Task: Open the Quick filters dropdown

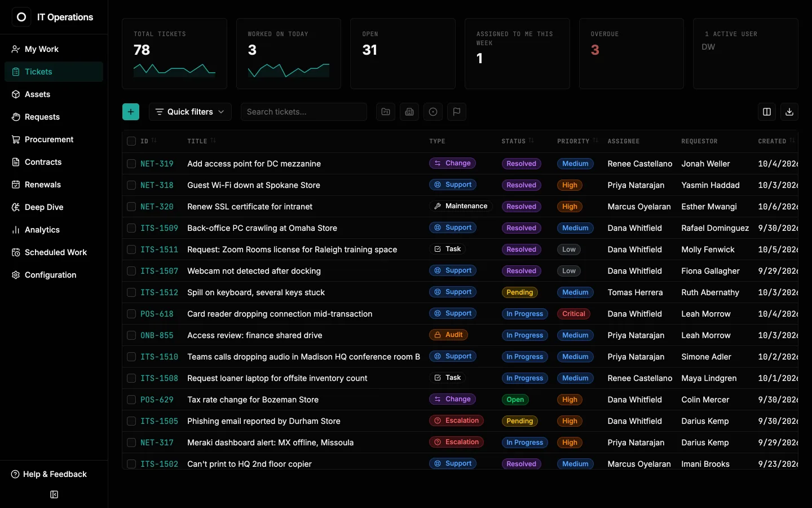Action: [x=190, y=112]
